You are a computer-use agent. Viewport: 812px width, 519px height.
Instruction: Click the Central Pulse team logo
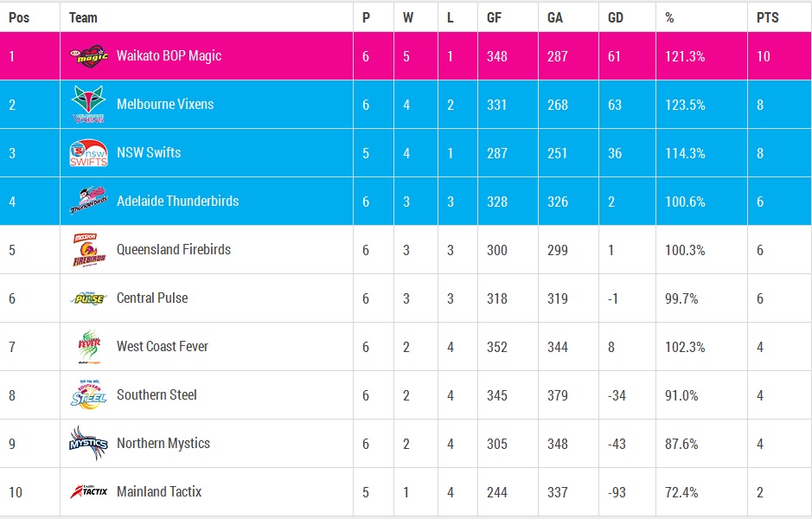(88, 298)
